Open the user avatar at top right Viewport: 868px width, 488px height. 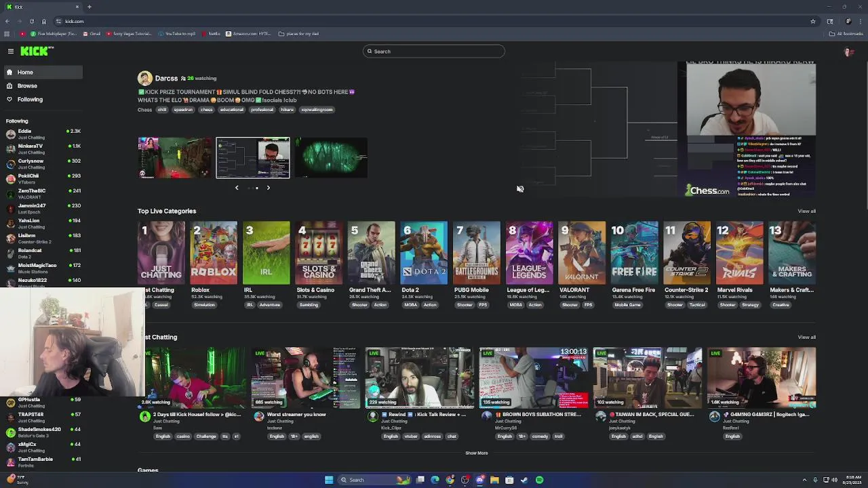848,52
